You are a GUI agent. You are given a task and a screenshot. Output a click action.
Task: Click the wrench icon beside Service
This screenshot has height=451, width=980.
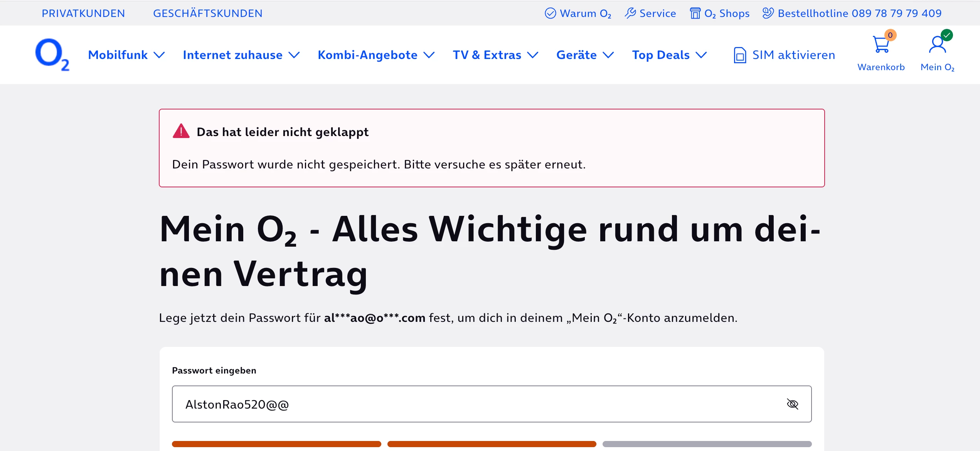pos(630,13)
